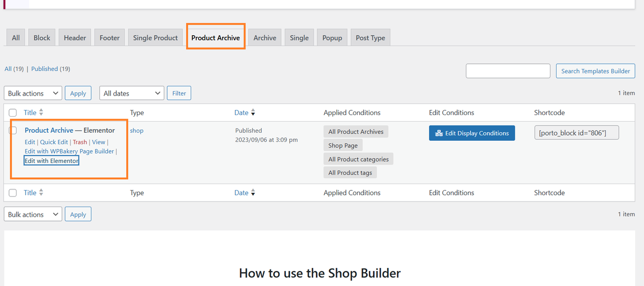
Task: Click the porto_block shortcode field
Action: 577,133
